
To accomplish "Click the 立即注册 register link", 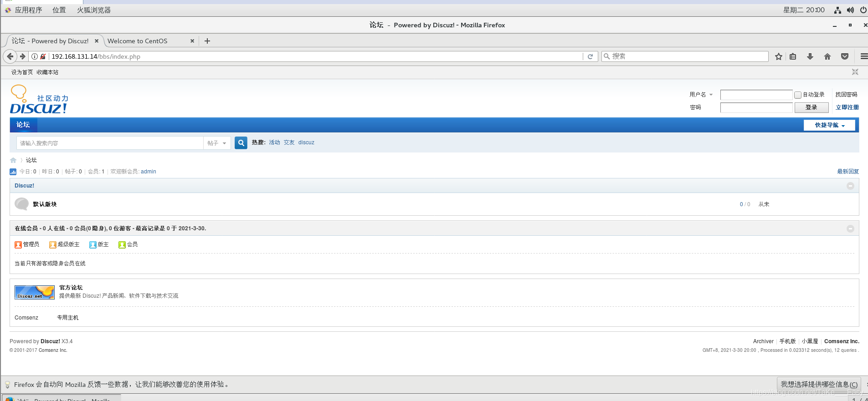I will 847,107.
